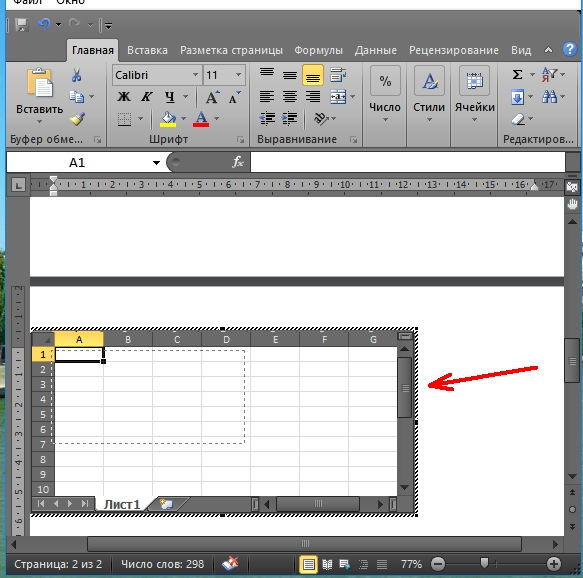Click the Save floppy disk icon
This screenshot has width=583, height=578.
[22, 25]
